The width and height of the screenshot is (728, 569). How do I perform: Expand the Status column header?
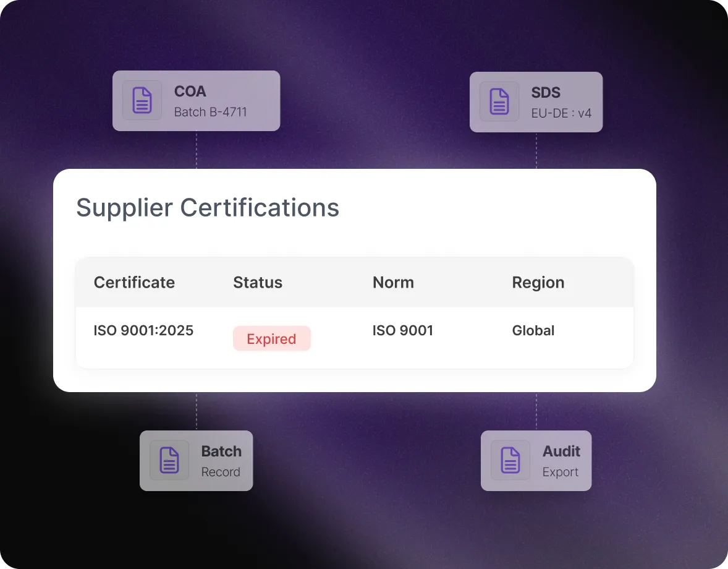(x=257, y=283)
